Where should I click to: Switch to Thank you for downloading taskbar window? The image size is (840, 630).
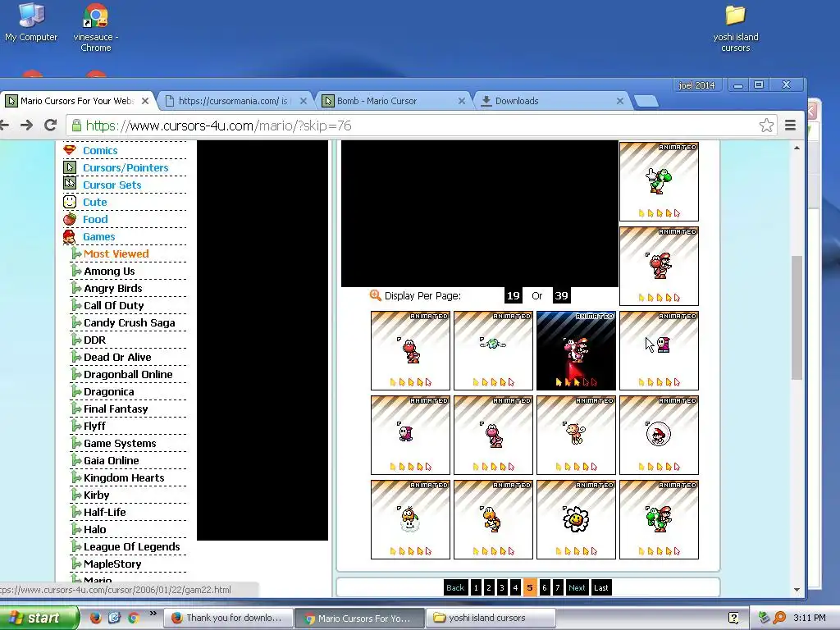228,618
